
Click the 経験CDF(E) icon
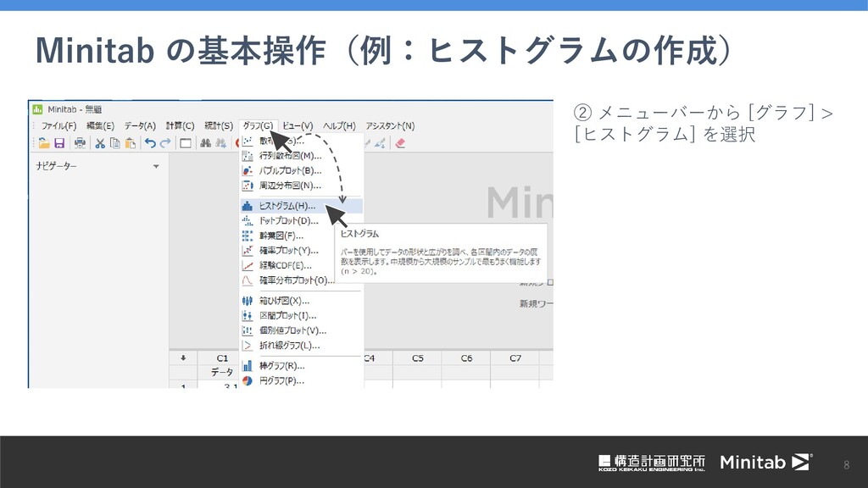tap(248, 265)
